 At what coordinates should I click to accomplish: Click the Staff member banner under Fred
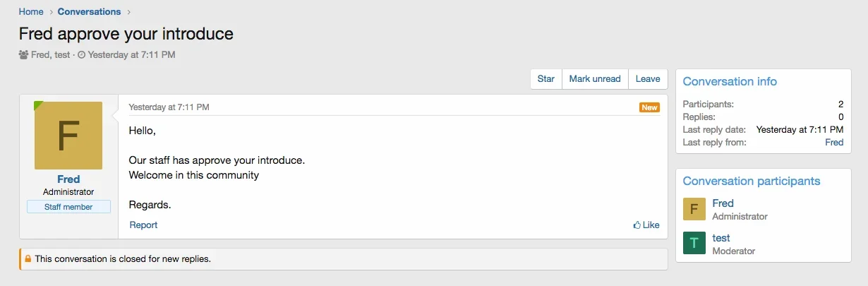[68, 207]
